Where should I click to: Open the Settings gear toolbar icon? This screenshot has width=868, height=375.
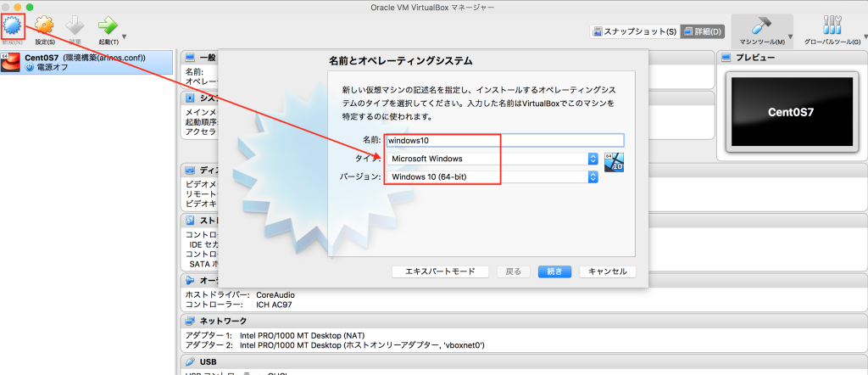[45, 25]
